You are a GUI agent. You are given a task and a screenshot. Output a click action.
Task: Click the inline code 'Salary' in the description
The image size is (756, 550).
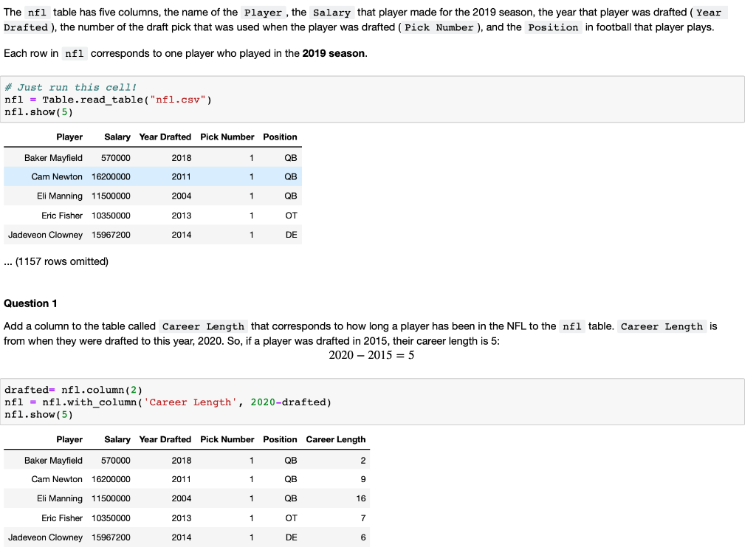[331, 13]
